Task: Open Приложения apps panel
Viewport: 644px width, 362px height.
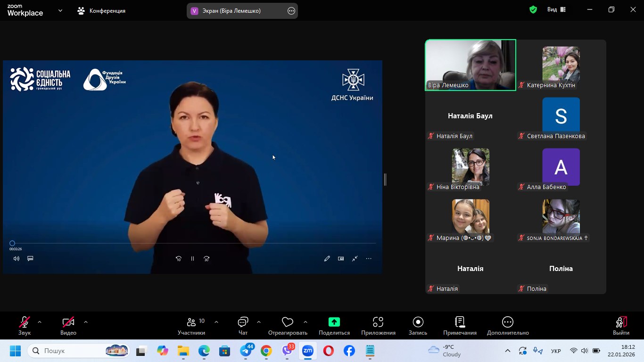Action: [378, 322]
